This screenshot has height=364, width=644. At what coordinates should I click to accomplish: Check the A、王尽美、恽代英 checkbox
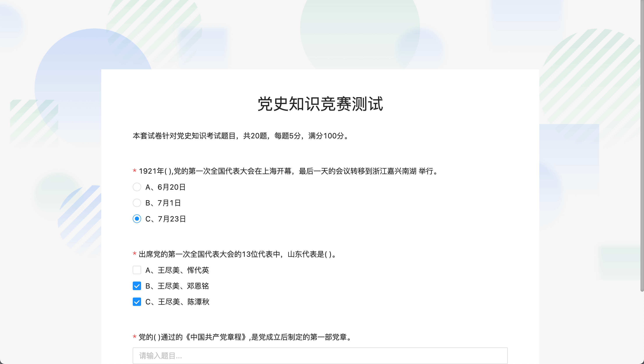137,270
